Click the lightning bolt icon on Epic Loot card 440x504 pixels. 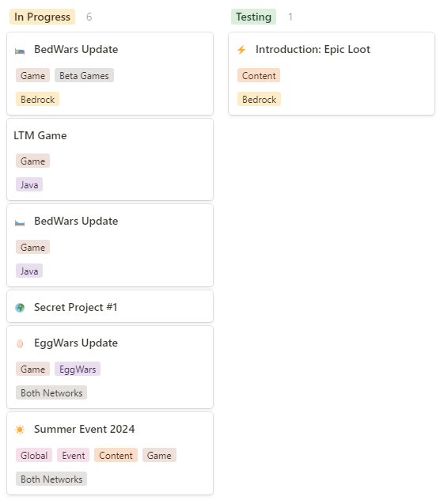[241, 50]
